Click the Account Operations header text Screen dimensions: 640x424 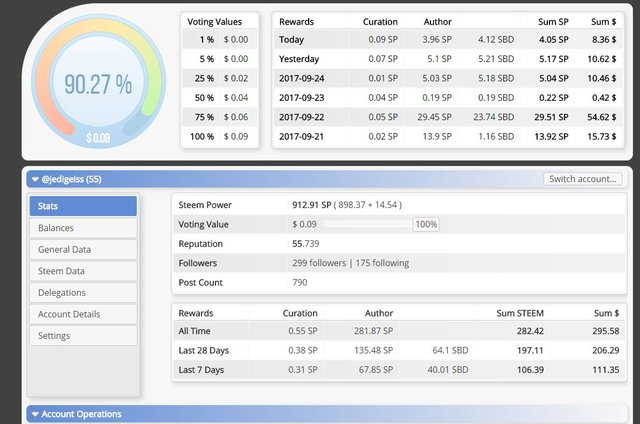point(81,414)
